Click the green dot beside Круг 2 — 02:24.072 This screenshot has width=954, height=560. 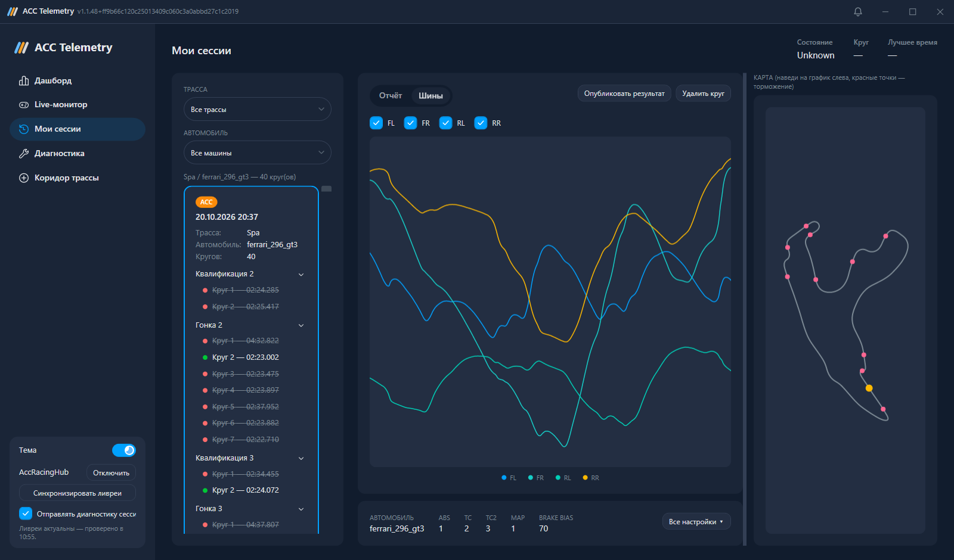tap(205, 490)
